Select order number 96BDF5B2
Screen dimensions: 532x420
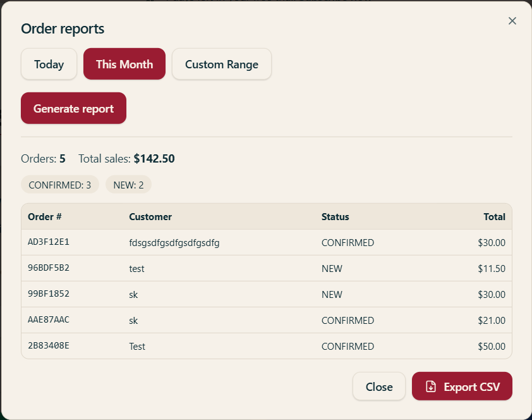pyautogui.click(x=49, y=268)
